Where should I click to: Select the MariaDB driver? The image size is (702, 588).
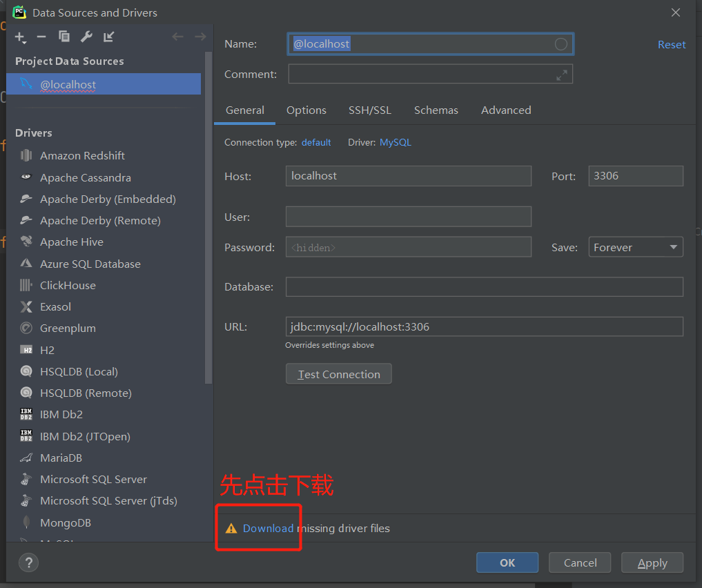click(61, 458)
